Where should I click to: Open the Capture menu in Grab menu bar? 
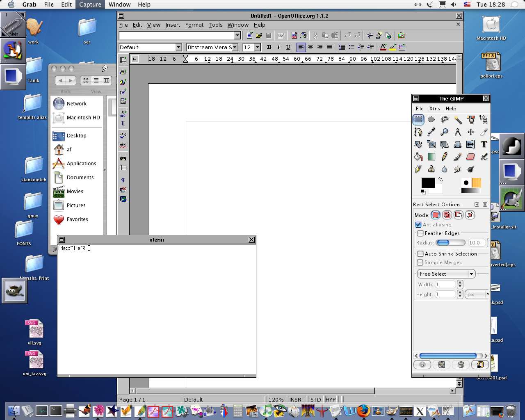(90, 5)
